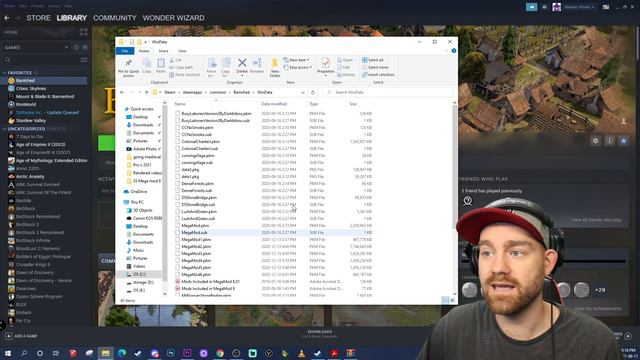Click Select all in ribbon
The image size is (640, 360).
click(x=373, y=60)
